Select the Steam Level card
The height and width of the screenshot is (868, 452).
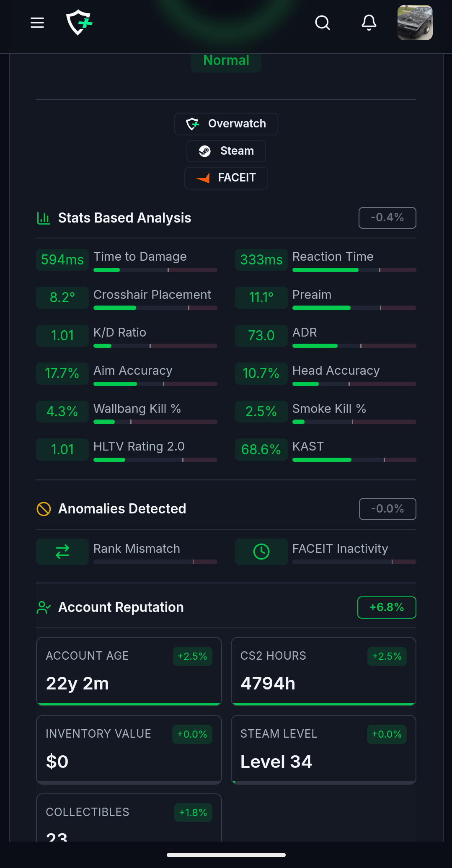(x=323, y=749)
